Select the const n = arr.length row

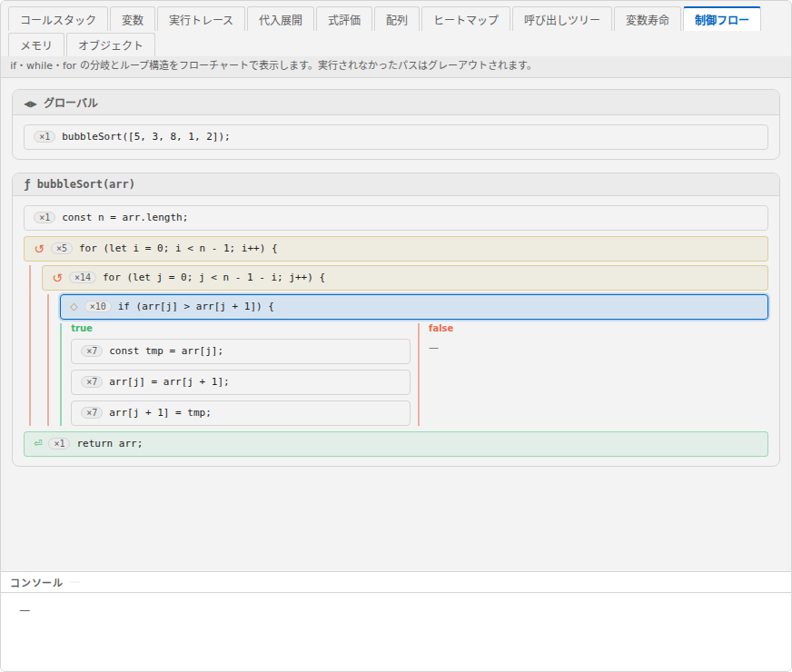[x=396, y=218]
